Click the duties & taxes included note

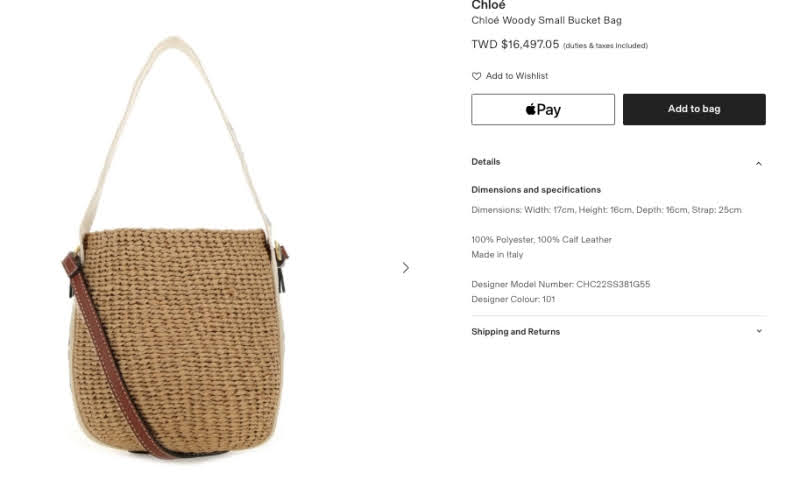tap(606, 45)
